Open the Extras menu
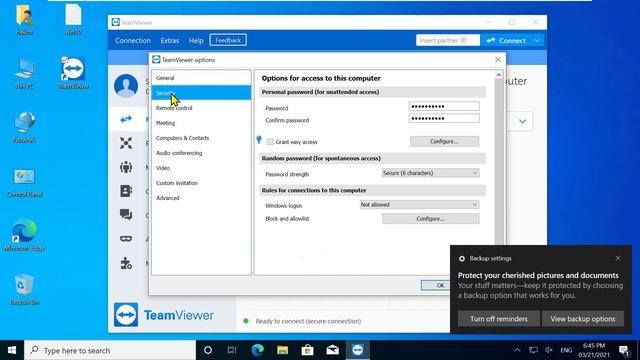This screenshot has height=360, width=640. [170, 40]
